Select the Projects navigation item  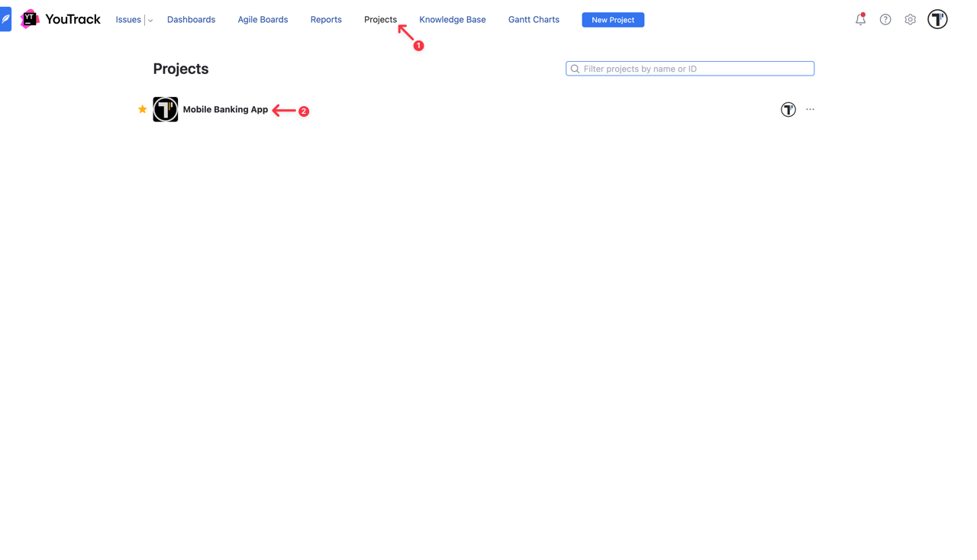click(x=380, y=20)
